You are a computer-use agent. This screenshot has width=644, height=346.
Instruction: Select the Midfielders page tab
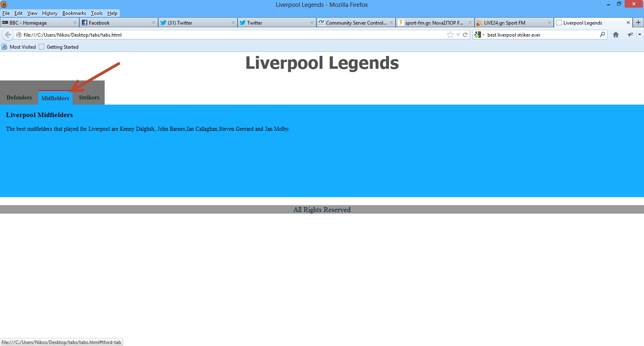pos(55,98)
